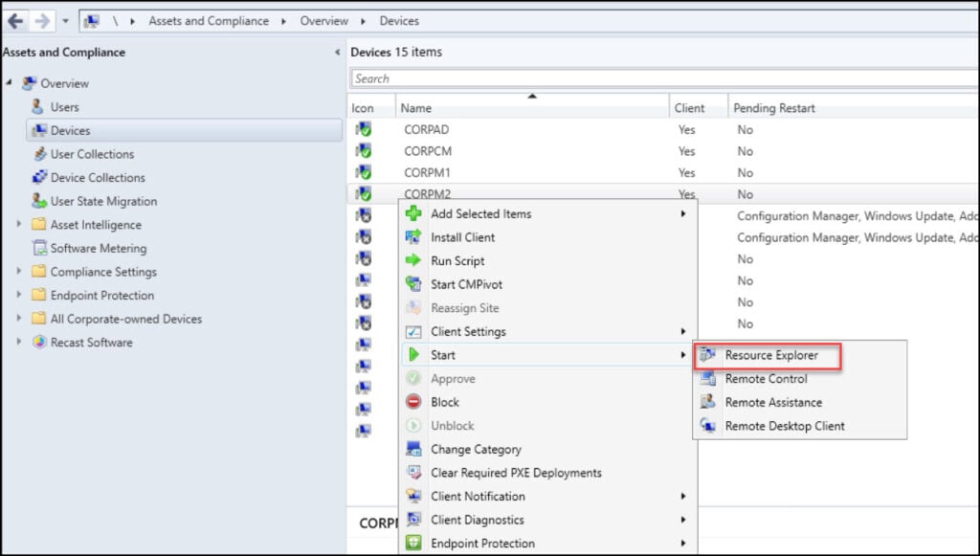
Task: Click the Change Category icon
Action: [x=413, y=449]
